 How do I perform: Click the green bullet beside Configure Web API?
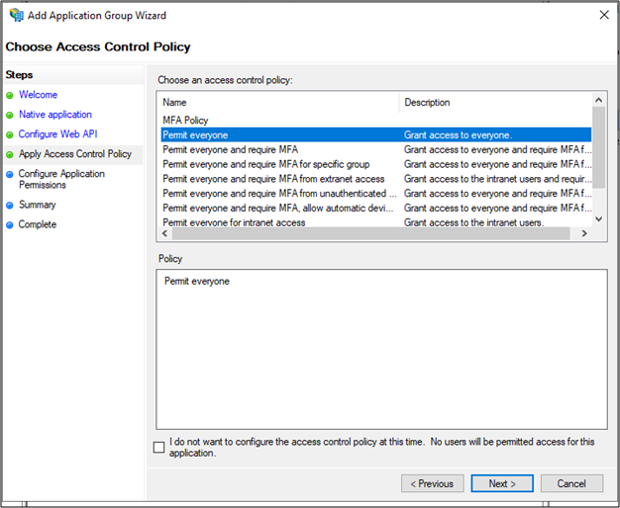[x=10, y=135]
